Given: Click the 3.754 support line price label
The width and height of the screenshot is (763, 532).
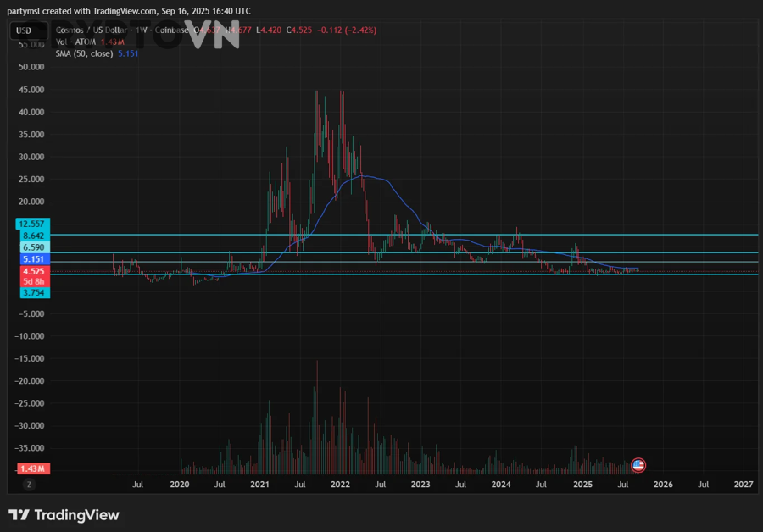Looking at the screenshot, I should [34, 292].
